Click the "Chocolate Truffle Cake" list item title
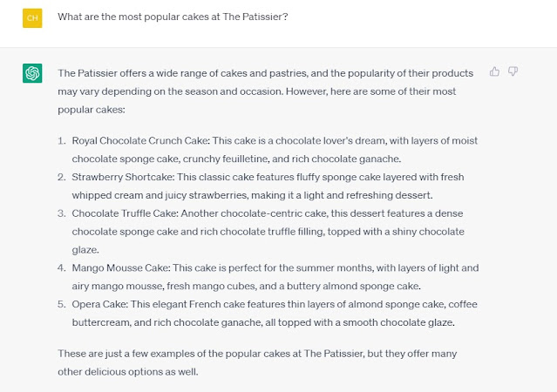This screenshot has width=557, height=392. click(x=124, y=213)
